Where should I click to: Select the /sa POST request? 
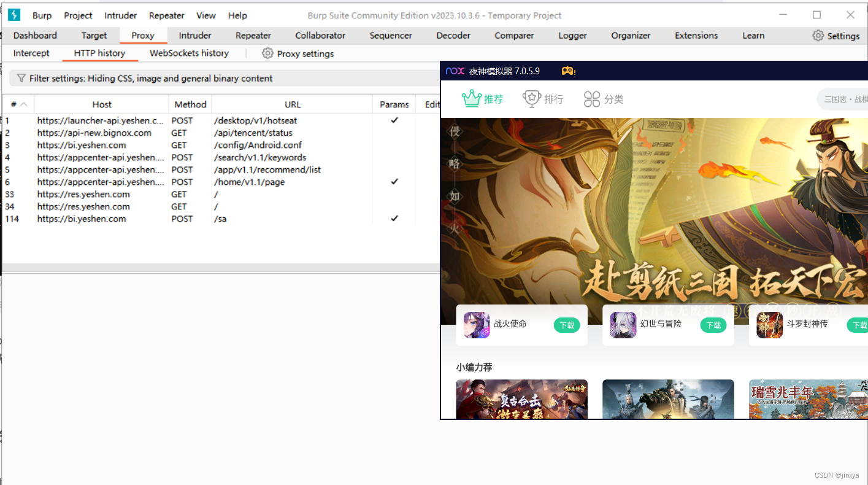(221, 219)
